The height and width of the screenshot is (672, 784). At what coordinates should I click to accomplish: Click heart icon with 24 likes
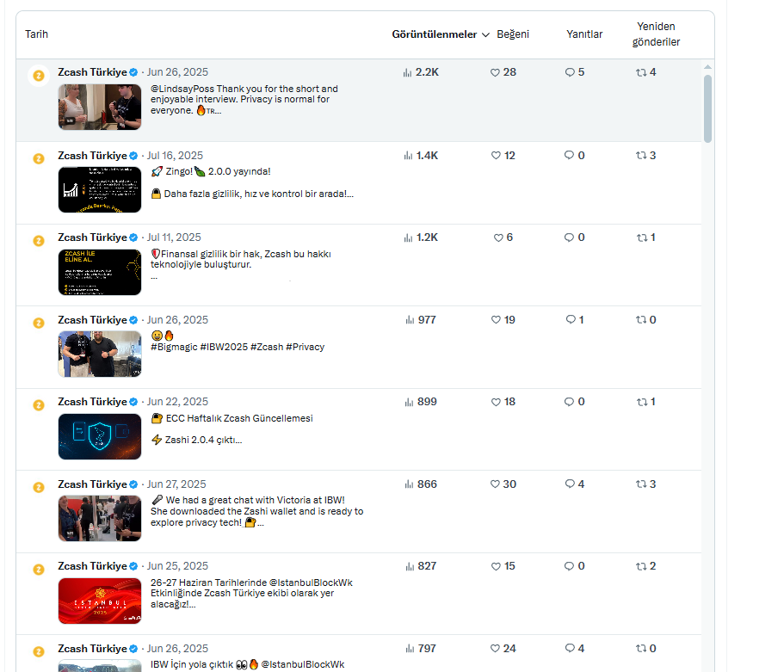tap(495, 649)
